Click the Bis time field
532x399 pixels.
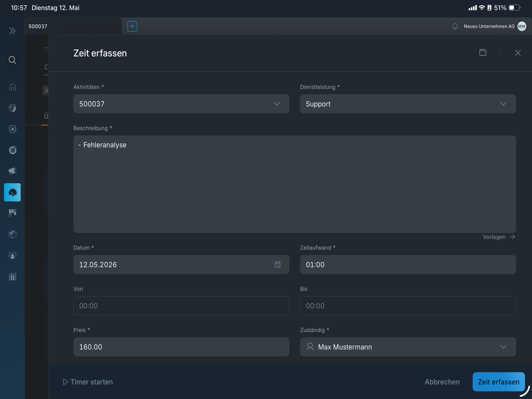tap(408, 306)
